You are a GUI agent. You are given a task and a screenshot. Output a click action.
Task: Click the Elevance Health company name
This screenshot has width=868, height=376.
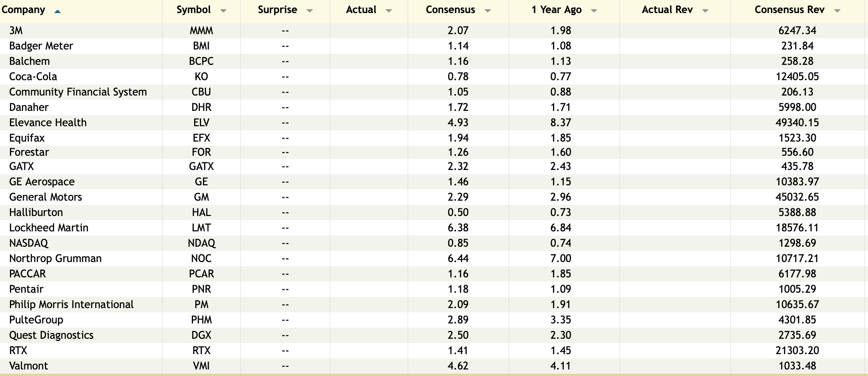(48, 123)
